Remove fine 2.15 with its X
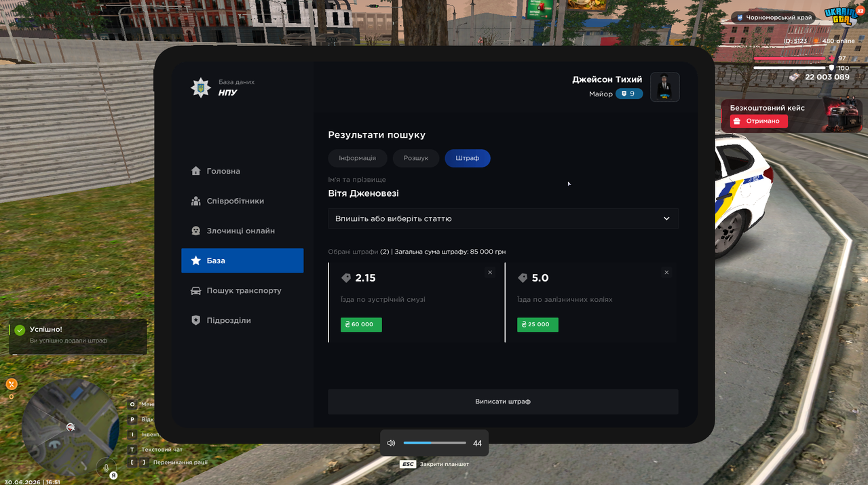The height and width of the screenshot is (485, 868). (490, 272)
